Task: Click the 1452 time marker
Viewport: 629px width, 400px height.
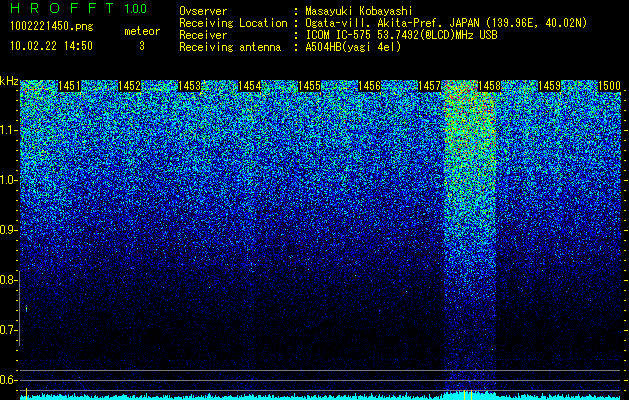Action: pos(130,86)
